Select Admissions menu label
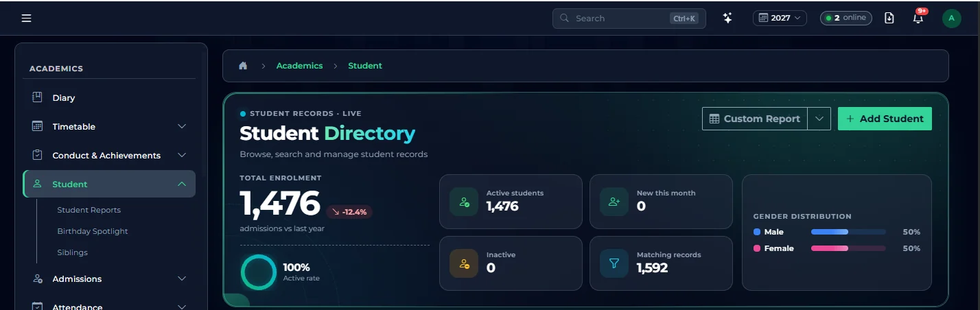Viewport: 980px width, 310px height. click(x=77, y=279)
